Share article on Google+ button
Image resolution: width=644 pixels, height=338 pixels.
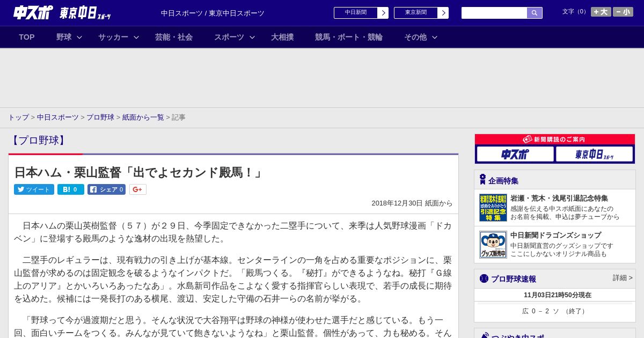(x=138, y=189)
